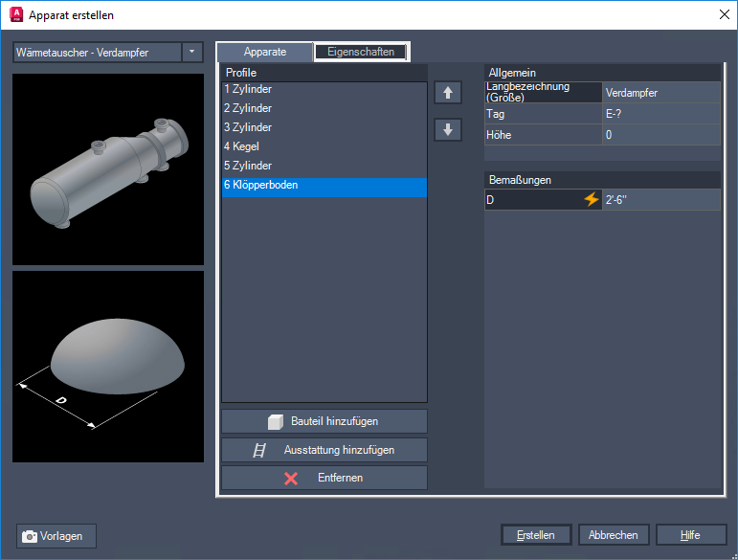
Task: Select the 2 Zylinder profile
Action: click(324, 108)
